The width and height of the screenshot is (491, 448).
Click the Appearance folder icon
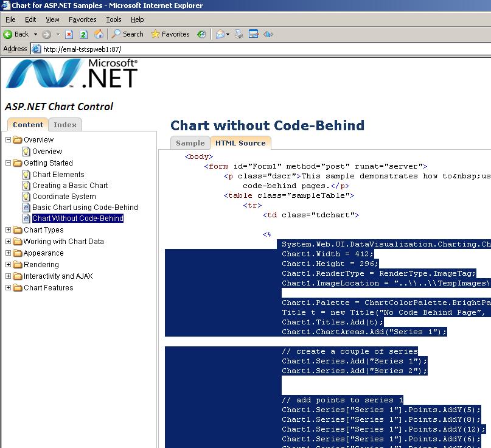[18, 253]
